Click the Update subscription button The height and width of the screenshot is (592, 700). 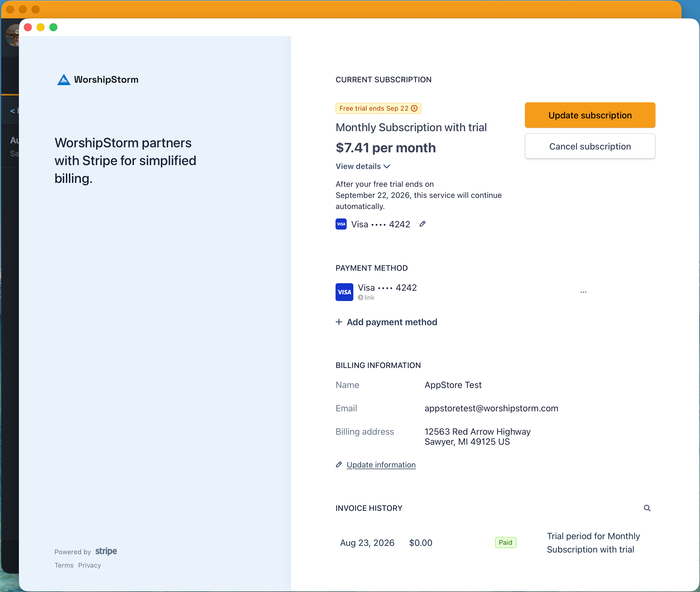click(x=590, y=115)
